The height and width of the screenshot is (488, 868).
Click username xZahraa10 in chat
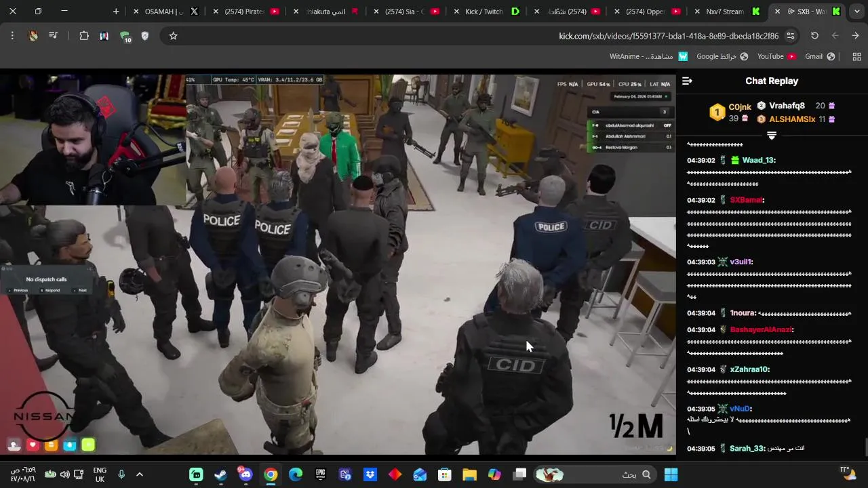point(749,369)
